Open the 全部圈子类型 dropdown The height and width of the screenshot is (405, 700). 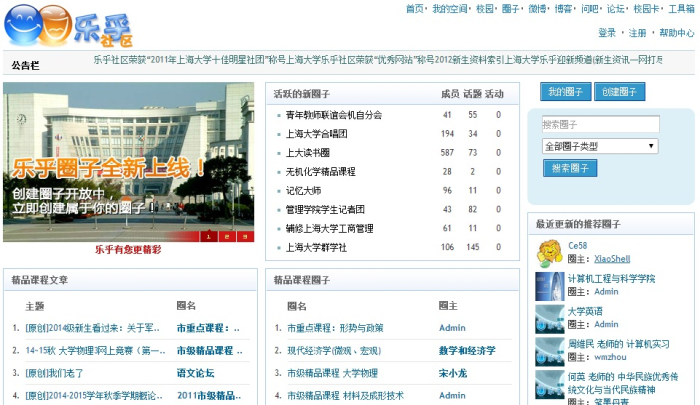[x=600, y=146]
